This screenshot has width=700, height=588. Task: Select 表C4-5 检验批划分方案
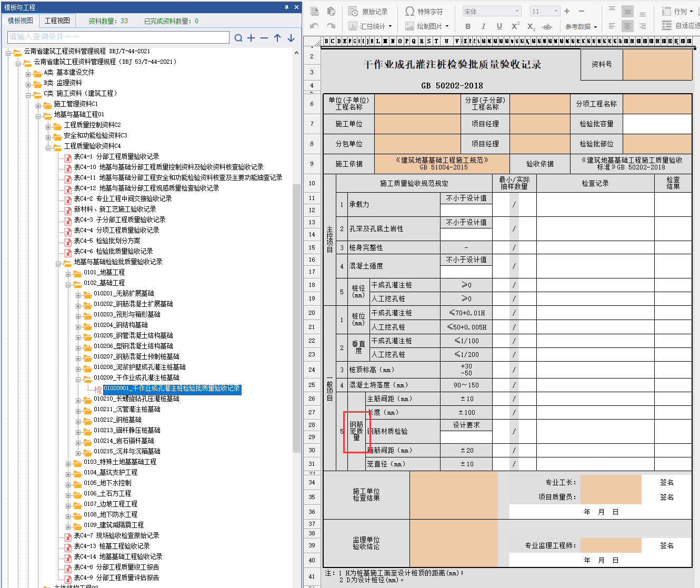107,241
